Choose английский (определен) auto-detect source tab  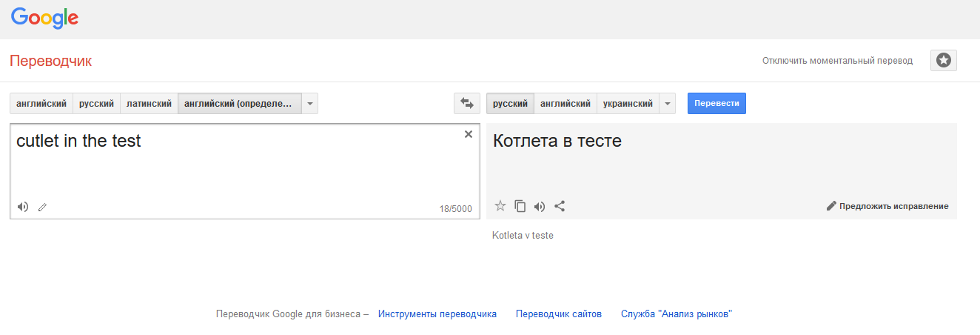pyautogui.click(x=239, y=104)
